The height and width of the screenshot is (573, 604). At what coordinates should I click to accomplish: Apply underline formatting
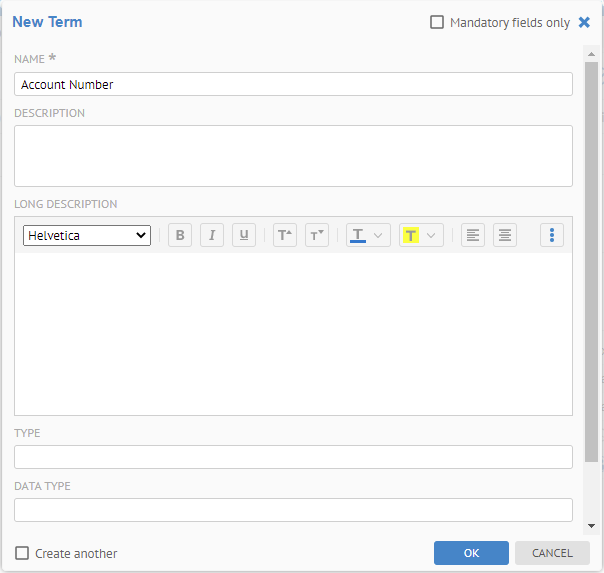244,236
